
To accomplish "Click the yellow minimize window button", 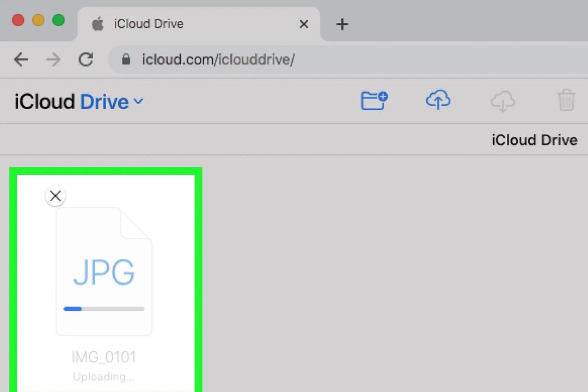I will pyautogui.click(x=38, y=20).
